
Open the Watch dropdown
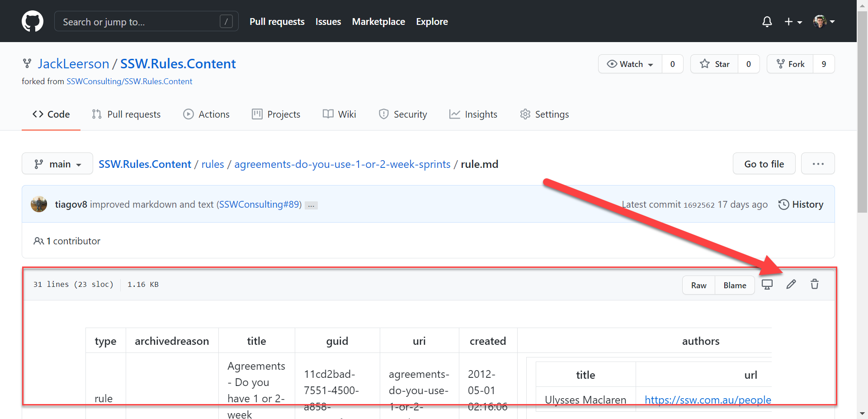[630, 64]
